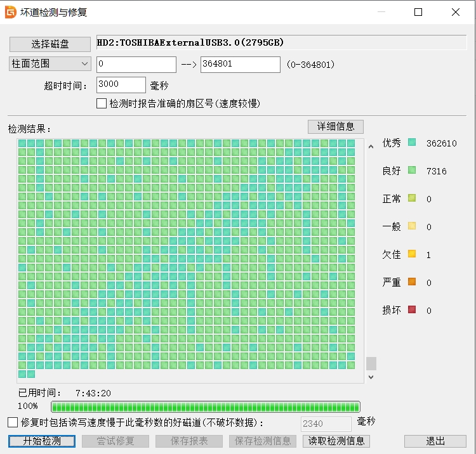The image size is (476, 454).
Task: Click the 退出 button
Action: coord(435,441)
